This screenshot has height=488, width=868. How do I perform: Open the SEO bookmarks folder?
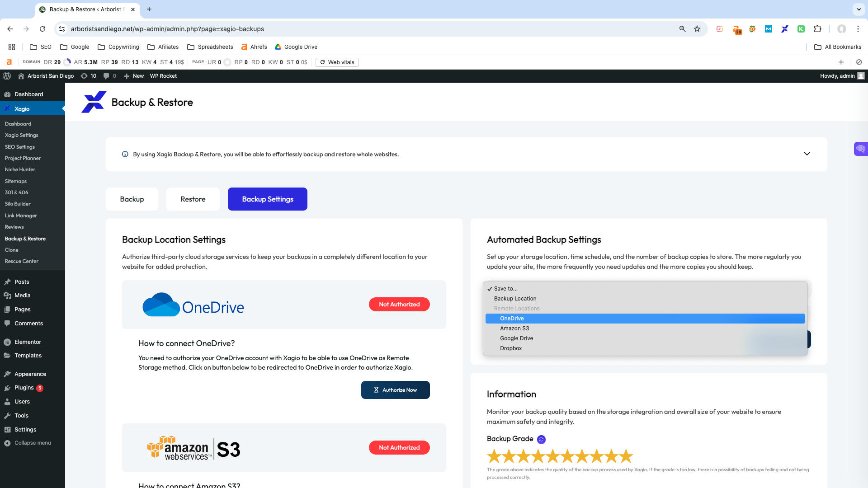coord(40,47)
